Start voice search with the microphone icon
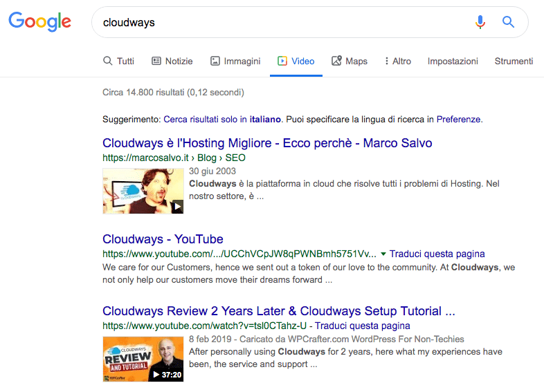Screen dimensions: 544x392 (480, 22)
